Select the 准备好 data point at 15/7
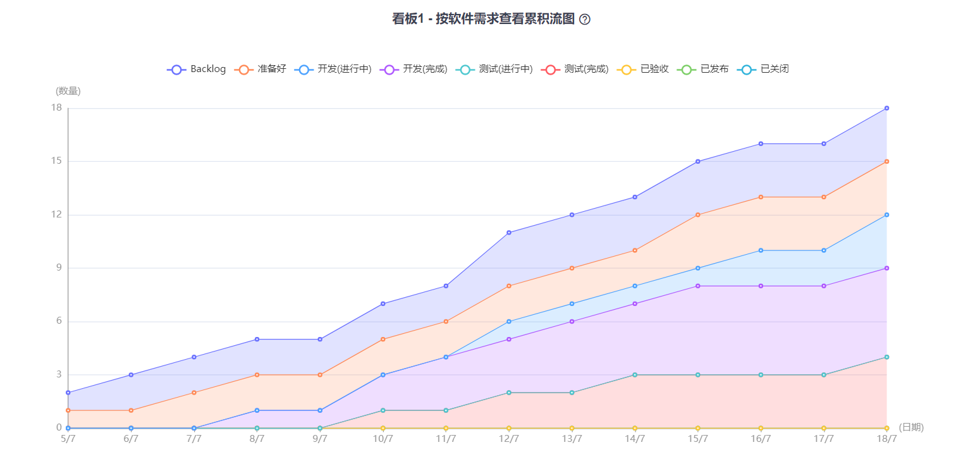Image resolution: width=980 pixels, height=471 pixels. pos(698,215)
